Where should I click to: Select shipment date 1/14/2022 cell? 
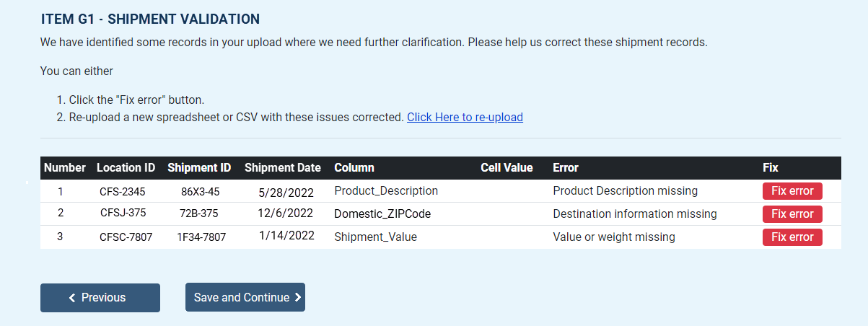point(286,237)
